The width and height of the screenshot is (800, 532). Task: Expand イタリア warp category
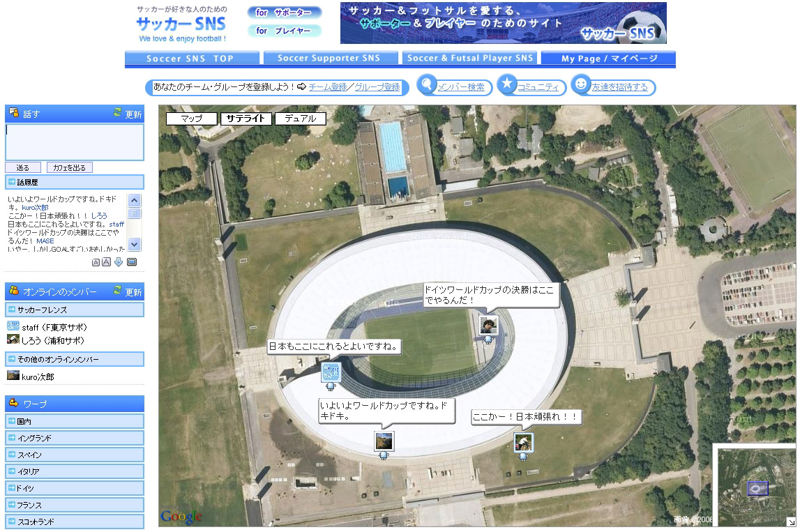coord(75,471)
